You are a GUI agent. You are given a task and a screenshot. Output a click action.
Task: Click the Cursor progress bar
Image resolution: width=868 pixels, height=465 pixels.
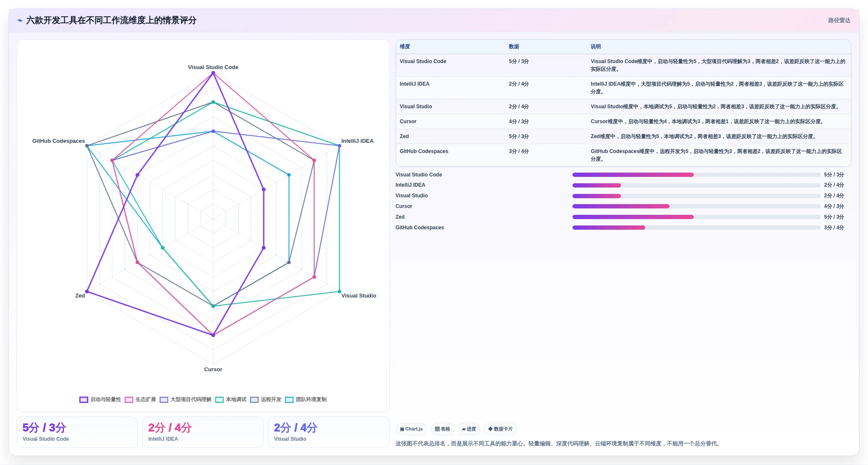(x=696, y=206)
